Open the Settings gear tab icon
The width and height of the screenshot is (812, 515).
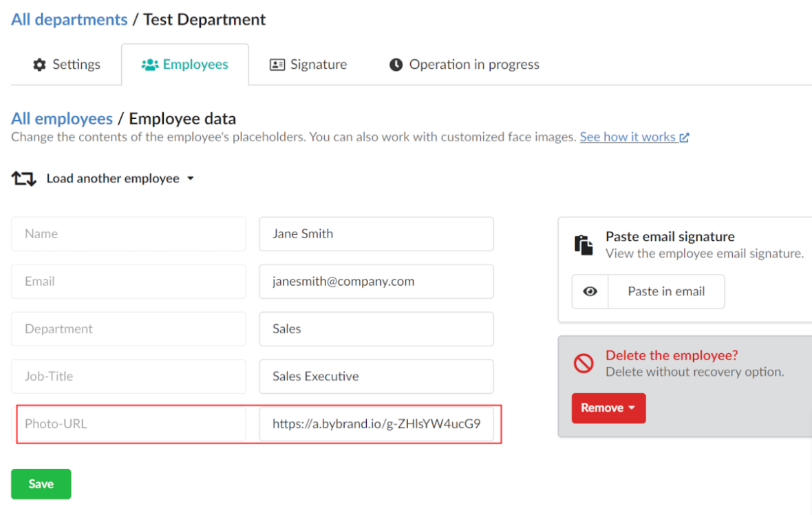click(x=39, y=64)
